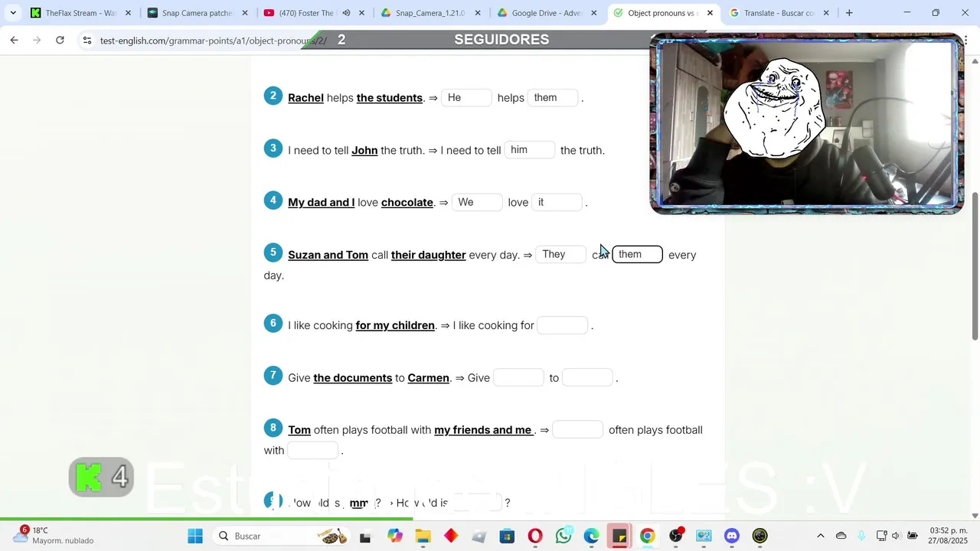Open weather widget showing 18°C
Screen dimensions: 980x551
[x=52, y=535]
